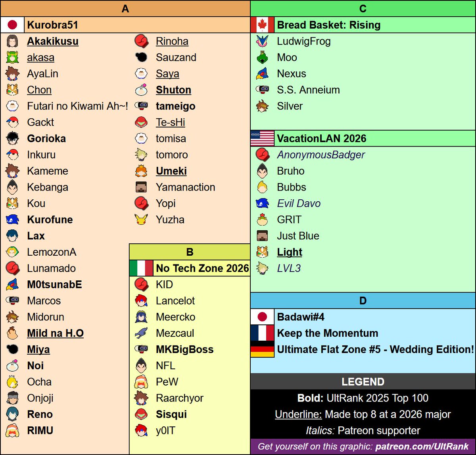Click the Sonic icon next to Kurofune
The height and width of the screenshot is (455, 476).
(x=12, y=220)
